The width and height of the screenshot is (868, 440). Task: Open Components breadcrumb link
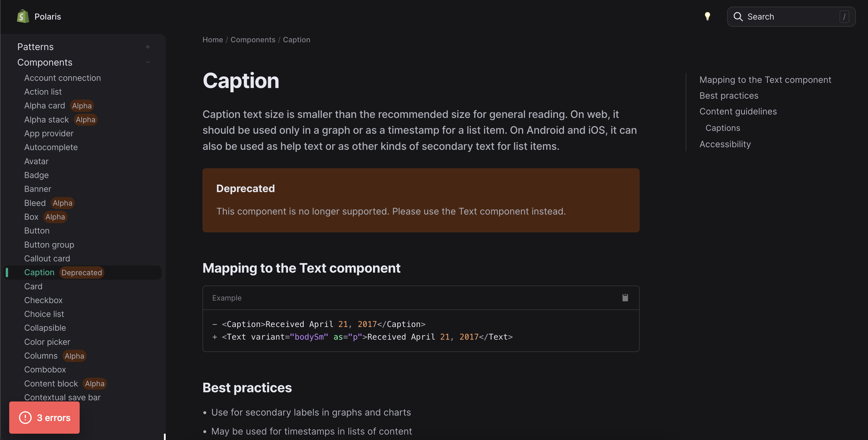(253, 40)
